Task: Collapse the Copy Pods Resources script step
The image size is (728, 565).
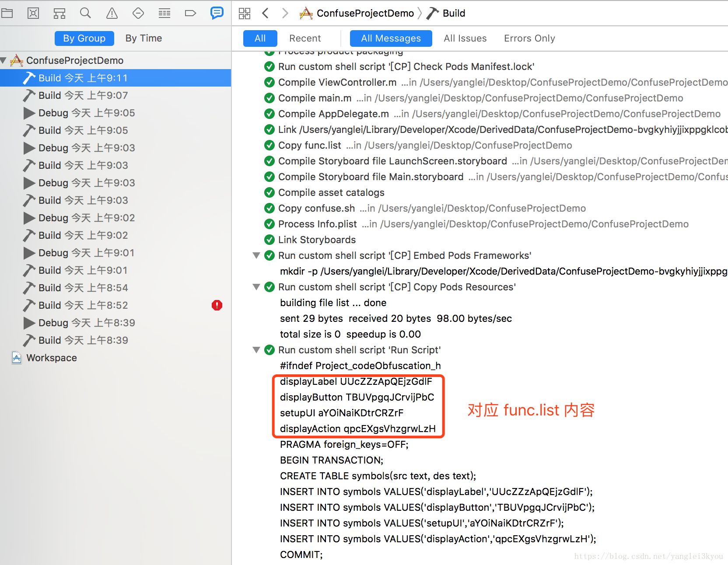Action: [x=256, y=287]
